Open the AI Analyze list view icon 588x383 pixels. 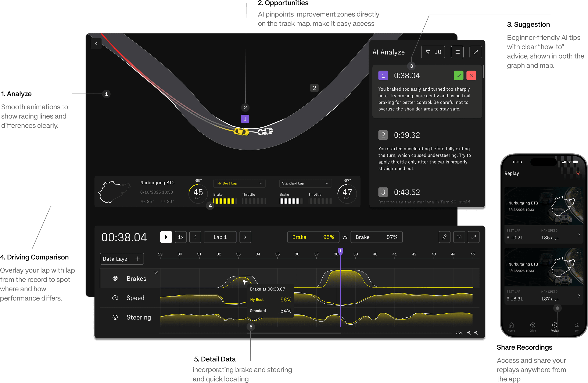(457, 52)
